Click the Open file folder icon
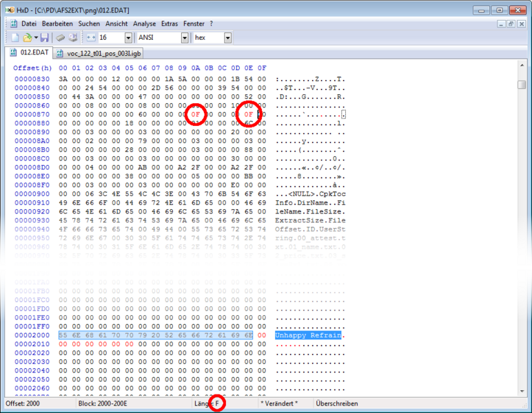 coord(27,37)
